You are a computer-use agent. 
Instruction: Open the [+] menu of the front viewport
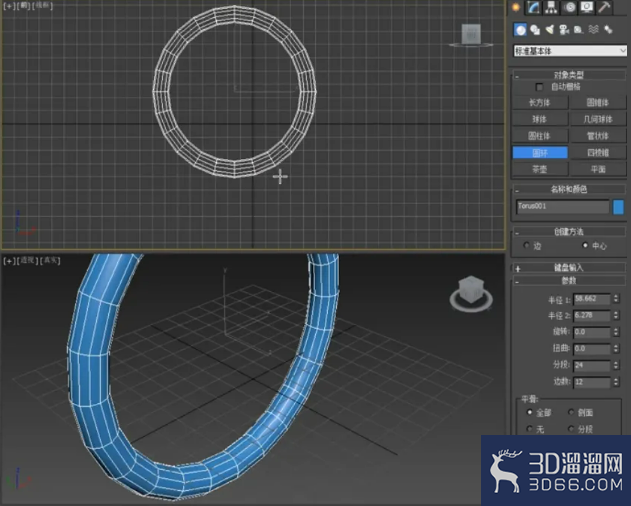[x=8, y=6]
